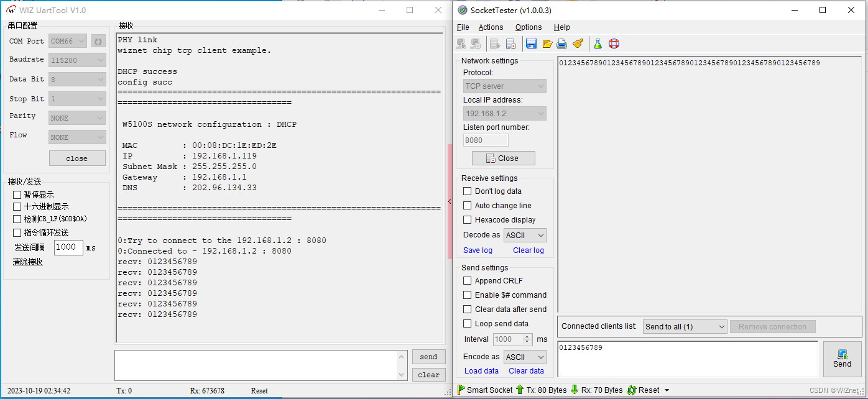Collapse the panel using the middle splitter arrow
868x399 pixels.
[450, 201]
